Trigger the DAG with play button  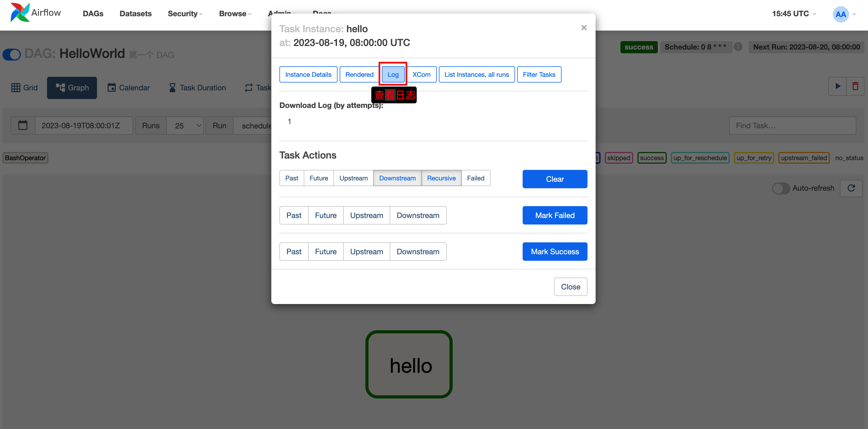[x=838, y=86]
